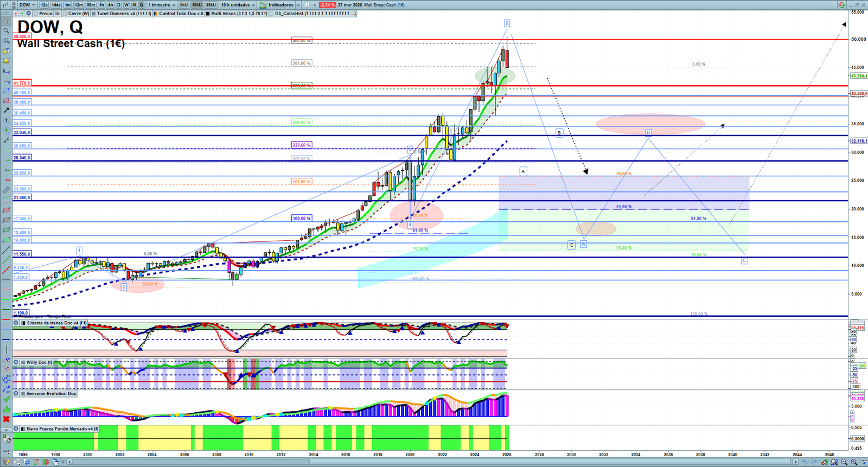Switch to the 12s timeframe
Viewport: 868px width, 467px height.
44,5
